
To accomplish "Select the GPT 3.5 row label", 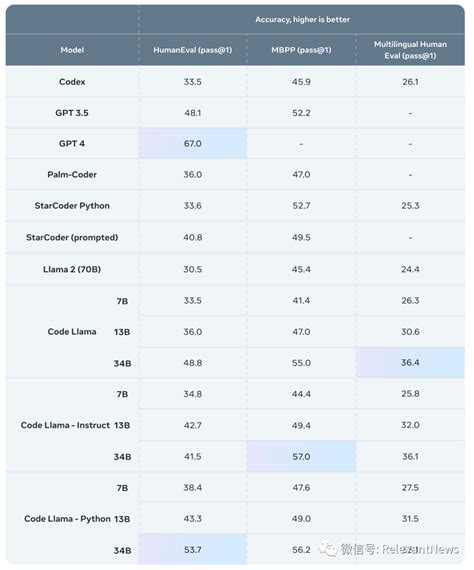I will 72,113.
